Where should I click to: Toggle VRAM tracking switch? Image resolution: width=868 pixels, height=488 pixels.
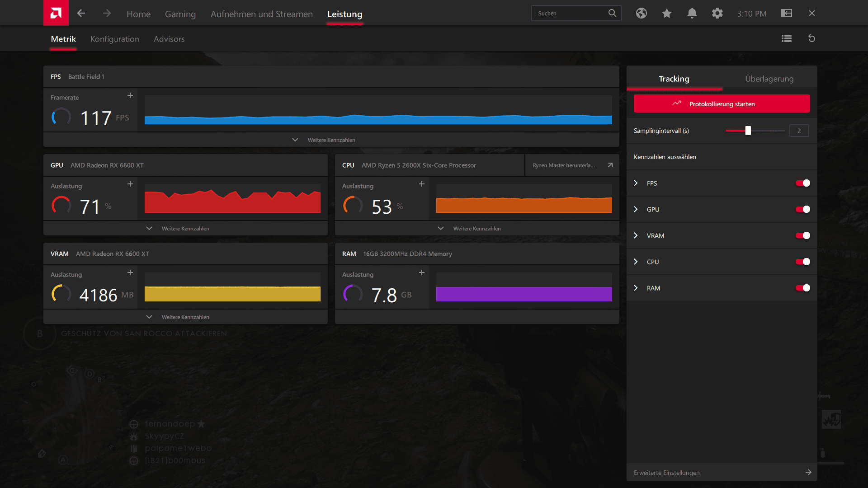803,235
